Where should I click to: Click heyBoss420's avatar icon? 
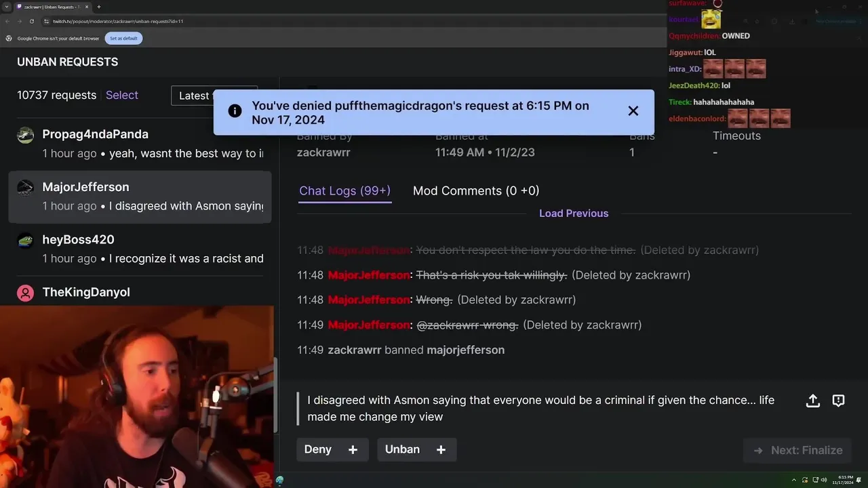pos(25,241)
